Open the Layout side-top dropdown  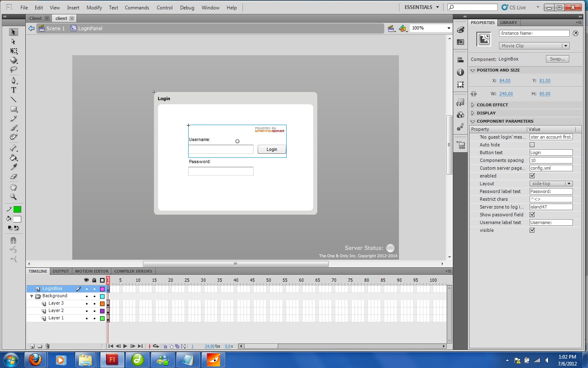coord(551,184)
